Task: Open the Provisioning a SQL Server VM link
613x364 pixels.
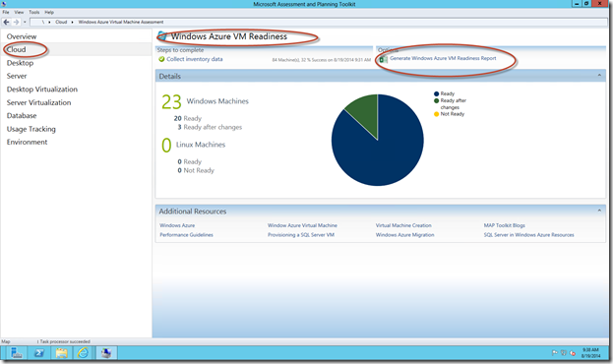Action: coord(301,235)
